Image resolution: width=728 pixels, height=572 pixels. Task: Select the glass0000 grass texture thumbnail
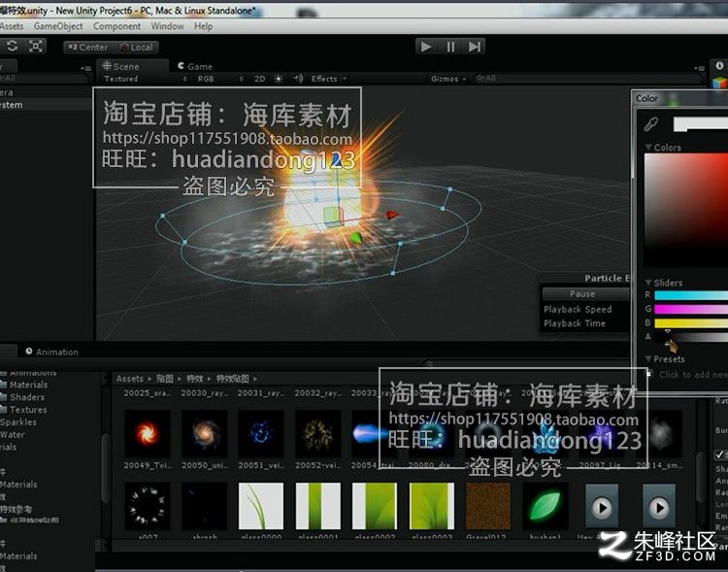point(261,506)
